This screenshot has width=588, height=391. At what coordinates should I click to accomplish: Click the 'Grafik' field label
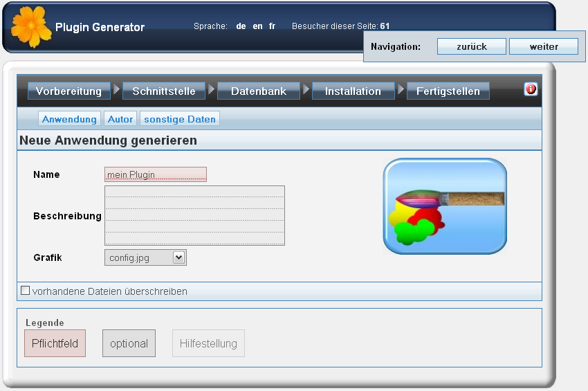[x=48, y=257]
